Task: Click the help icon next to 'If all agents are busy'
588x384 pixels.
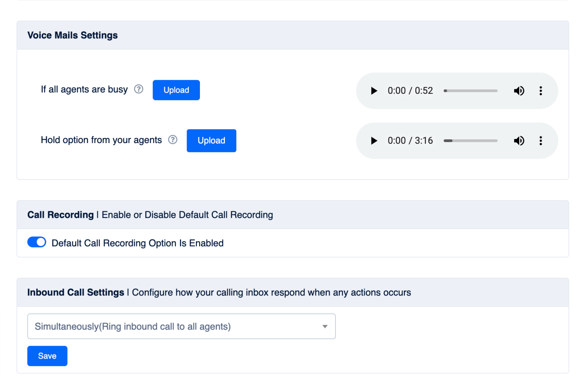Action: [139, 89]
